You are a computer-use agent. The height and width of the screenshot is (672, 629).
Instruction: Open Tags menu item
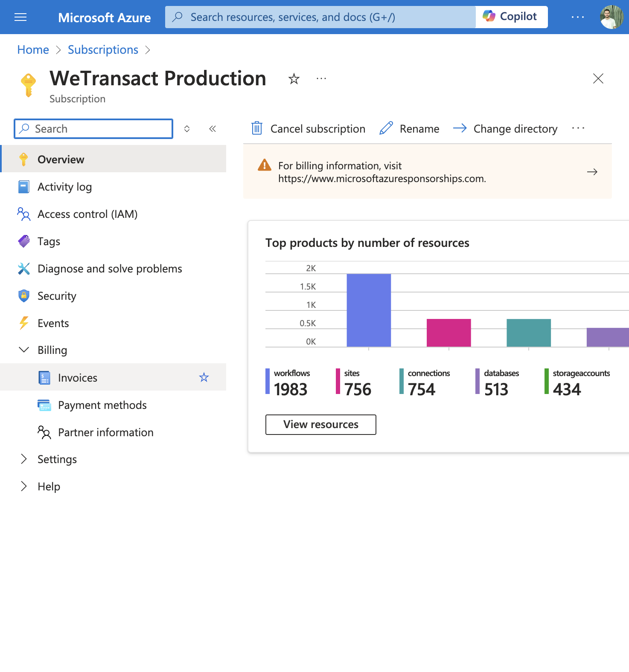(113, 241)
